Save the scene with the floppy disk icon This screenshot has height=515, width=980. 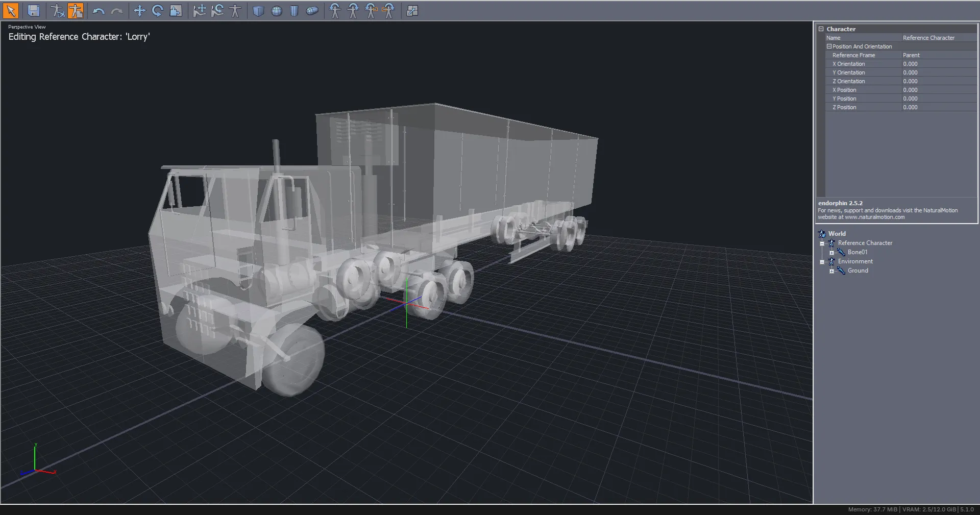pos(34,11)
